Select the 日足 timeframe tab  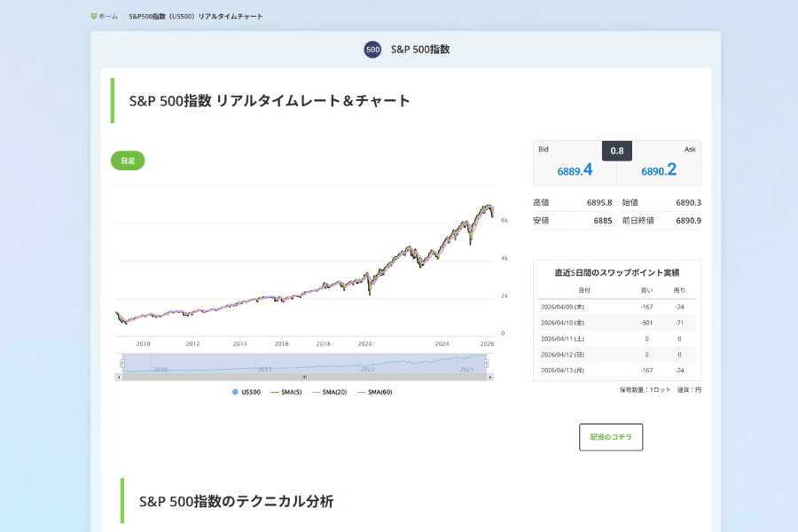click(127, 160)
